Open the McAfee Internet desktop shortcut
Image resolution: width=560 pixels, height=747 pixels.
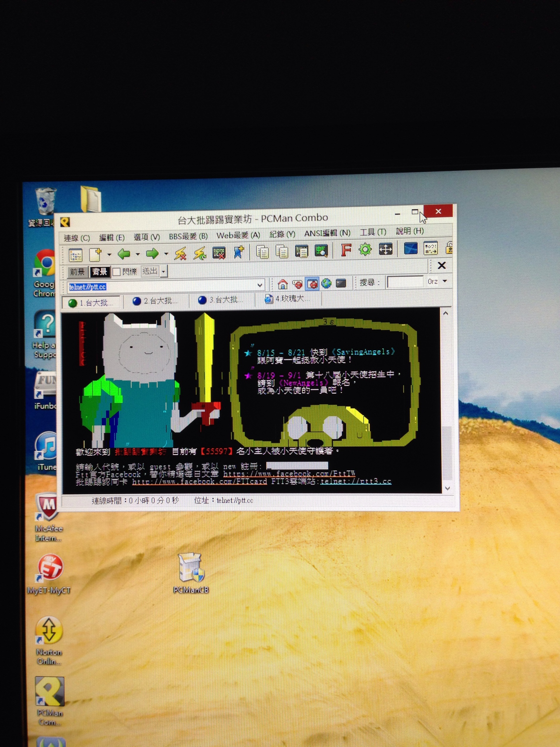click(49, 518)
